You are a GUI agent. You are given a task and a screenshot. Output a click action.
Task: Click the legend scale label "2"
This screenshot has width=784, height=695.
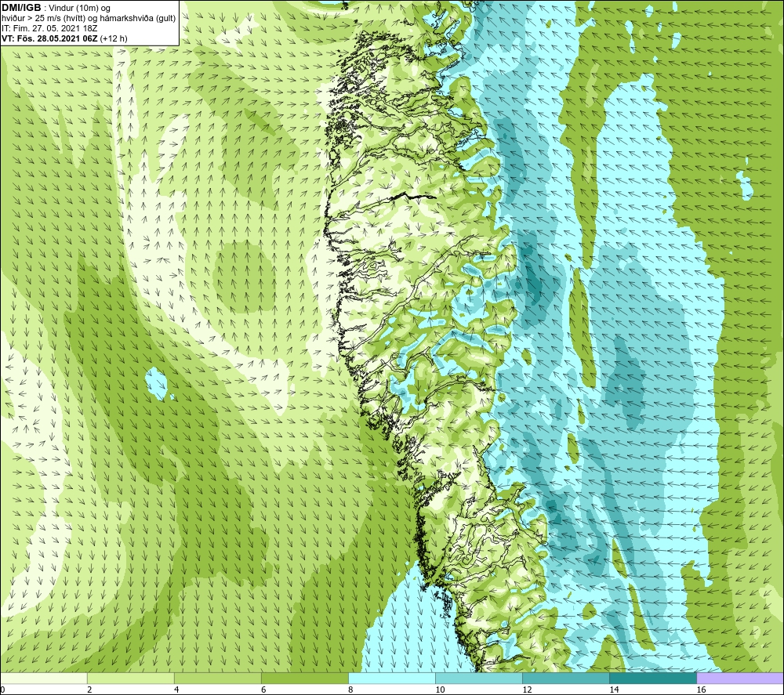pos(89,690)
